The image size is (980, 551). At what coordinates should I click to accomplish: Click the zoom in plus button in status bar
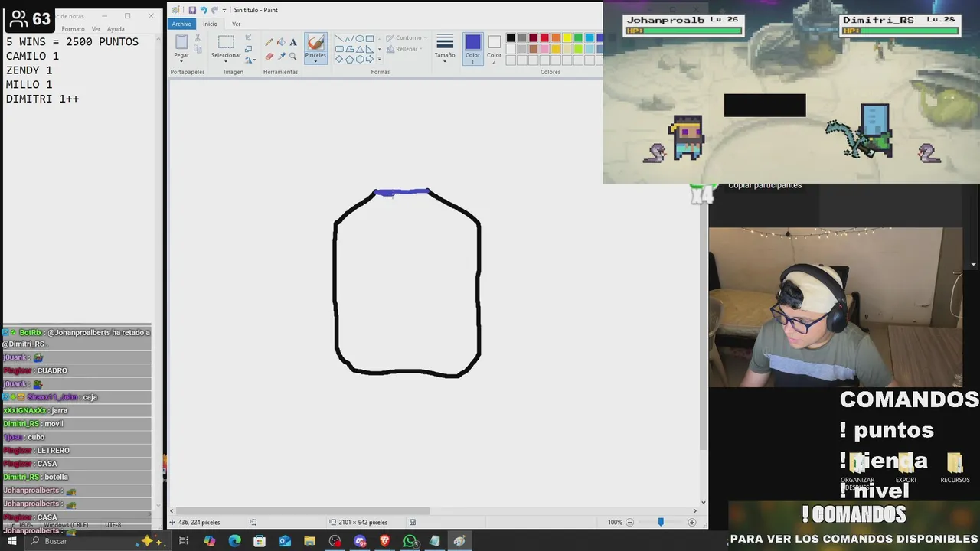coord(692,522)
